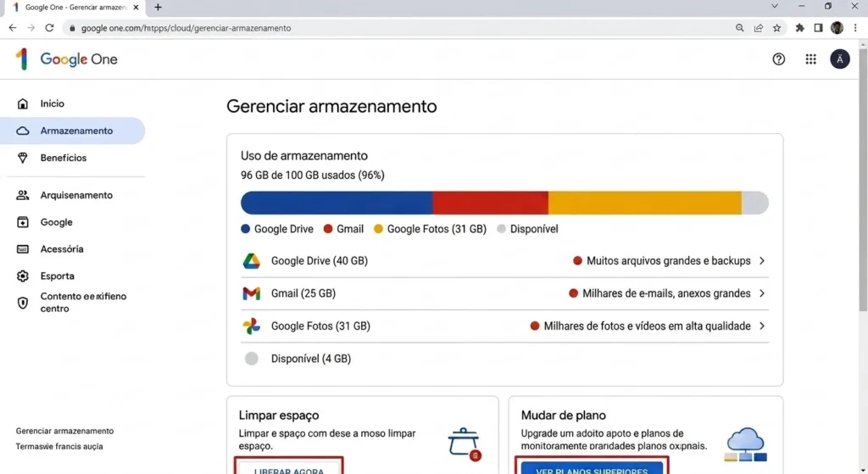Select Armazenamento in the sidebar
868x474 pixels.
[x=73, y=131]
